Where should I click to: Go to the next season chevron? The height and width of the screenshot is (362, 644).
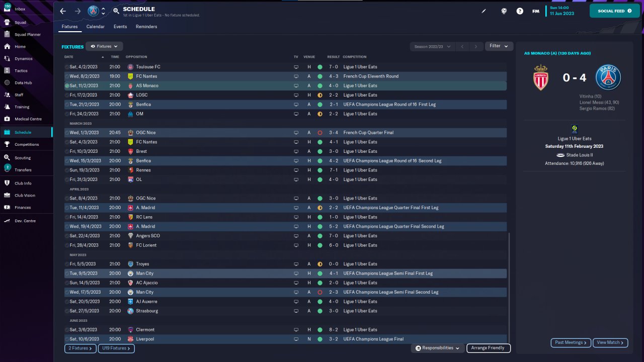[476, 47]
